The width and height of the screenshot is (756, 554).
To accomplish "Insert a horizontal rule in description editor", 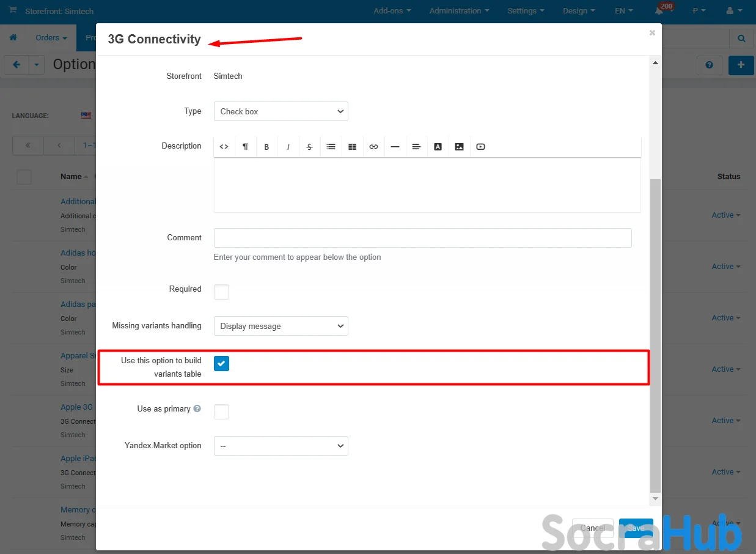I will [x=395, y=147].
